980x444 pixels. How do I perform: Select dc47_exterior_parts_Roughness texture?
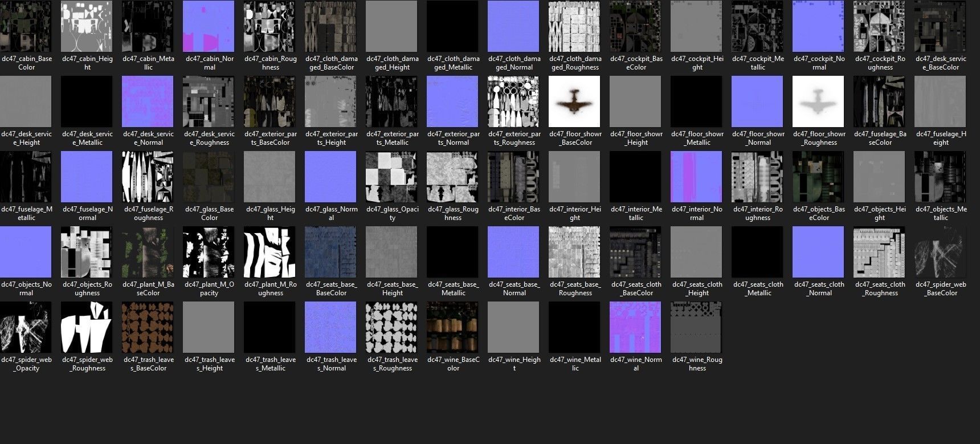[x=514, y=101]
